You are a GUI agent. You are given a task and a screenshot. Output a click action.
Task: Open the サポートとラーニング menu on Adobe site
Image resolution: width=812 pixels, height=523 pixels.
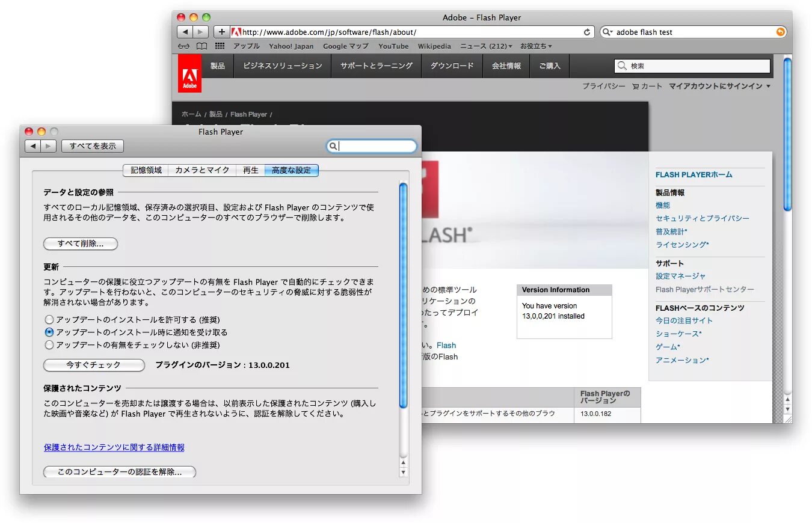click(377, 66)
